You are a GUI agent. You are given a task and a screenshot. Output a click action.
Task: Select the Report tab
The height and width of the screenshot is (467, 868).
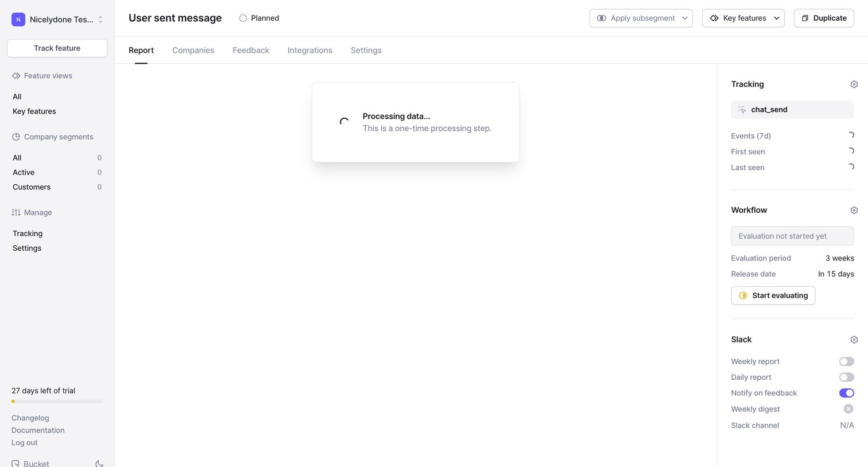(141, 50)
